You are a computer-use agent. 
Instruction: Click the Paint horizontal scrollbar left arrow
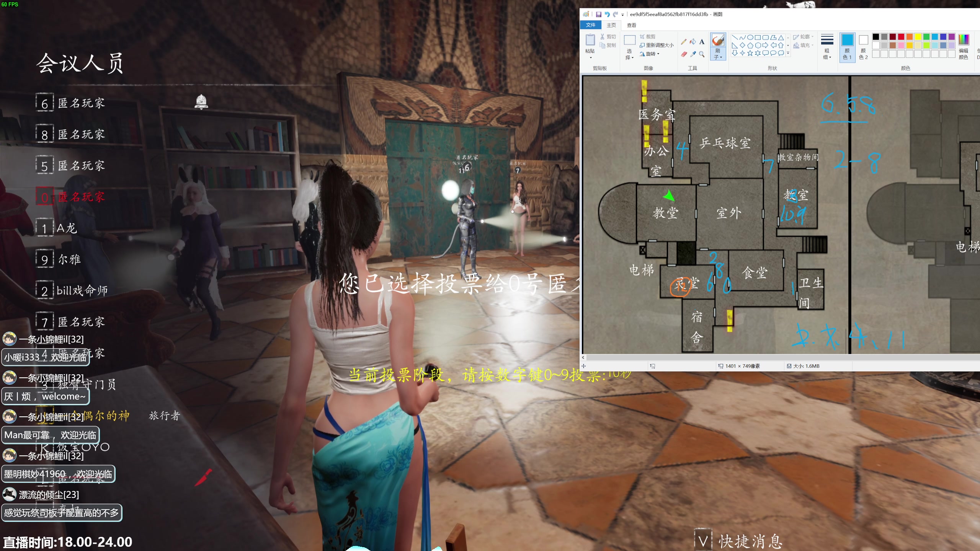583,357
